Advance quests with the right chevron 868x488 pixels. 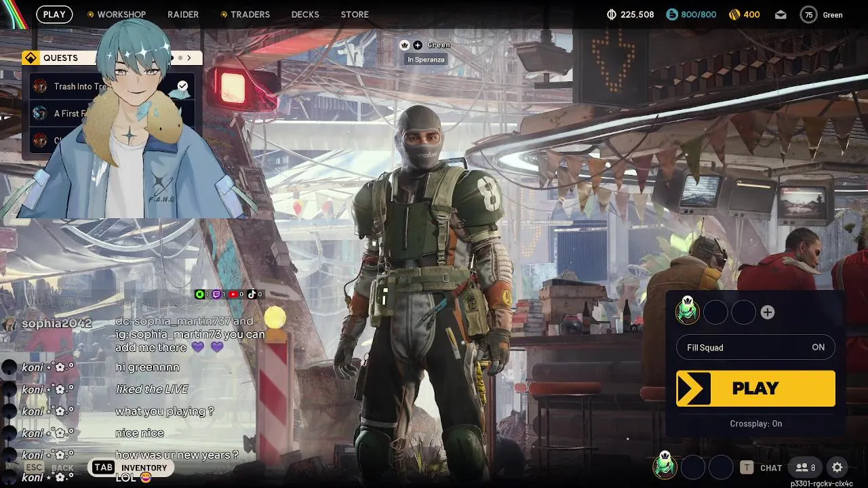189,58
